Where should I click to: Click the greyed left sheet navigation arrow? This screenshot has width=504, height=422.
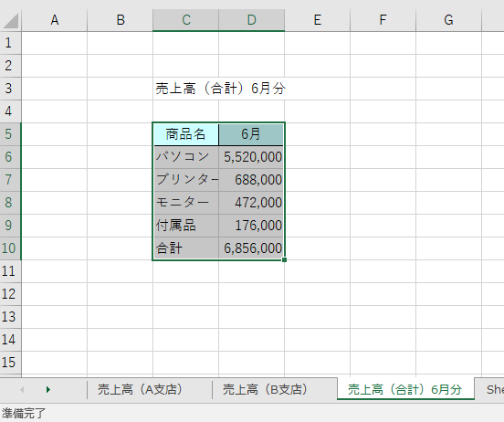pyautogui.click(x=22, y=390)
